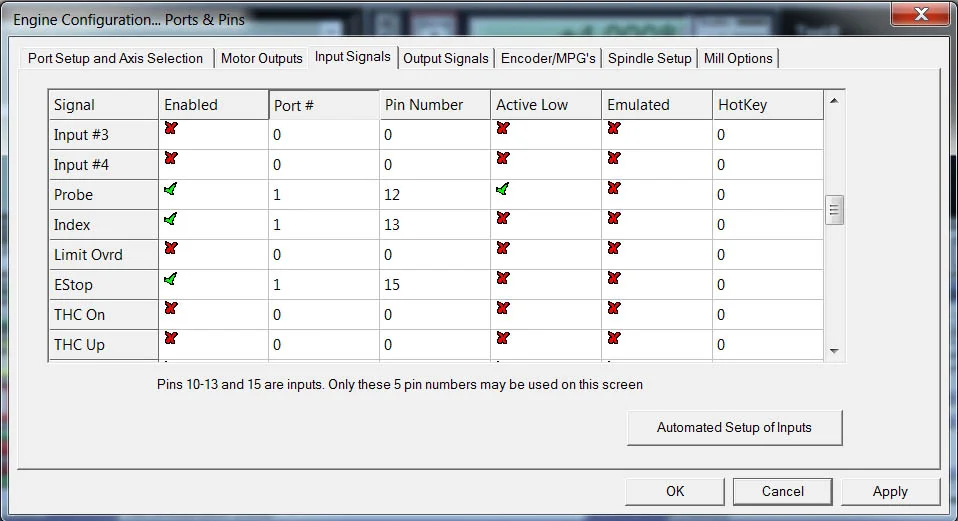Set EStop to Active Low

[x=503, y=277]
